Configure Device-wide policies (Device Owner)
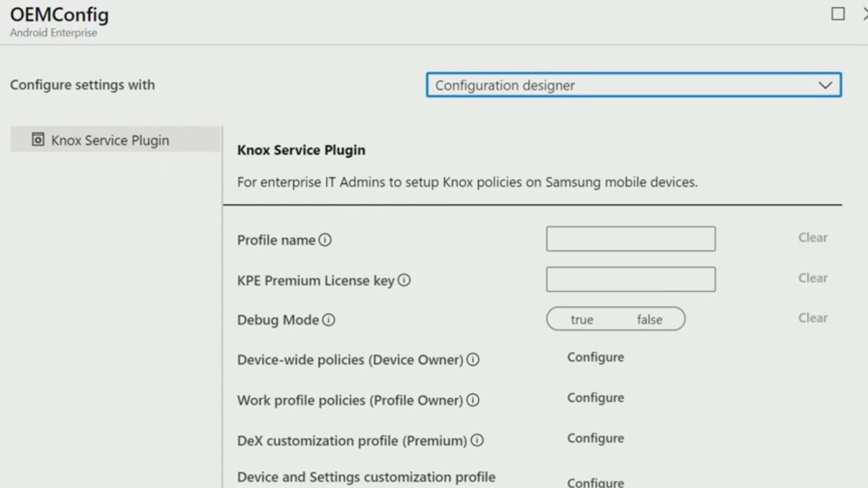This screenshot has width=868, height=488. tap(595, 357)
